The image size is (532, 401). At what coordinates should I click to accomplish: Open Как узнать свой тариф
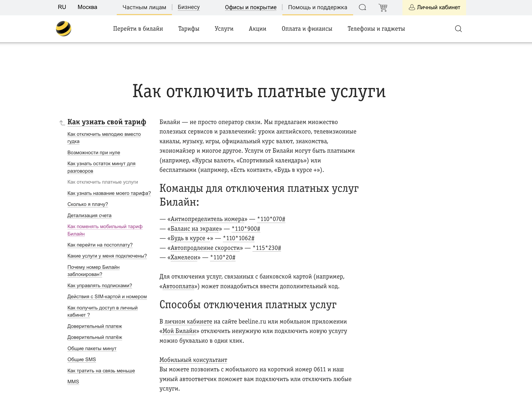tap(107, 122)
